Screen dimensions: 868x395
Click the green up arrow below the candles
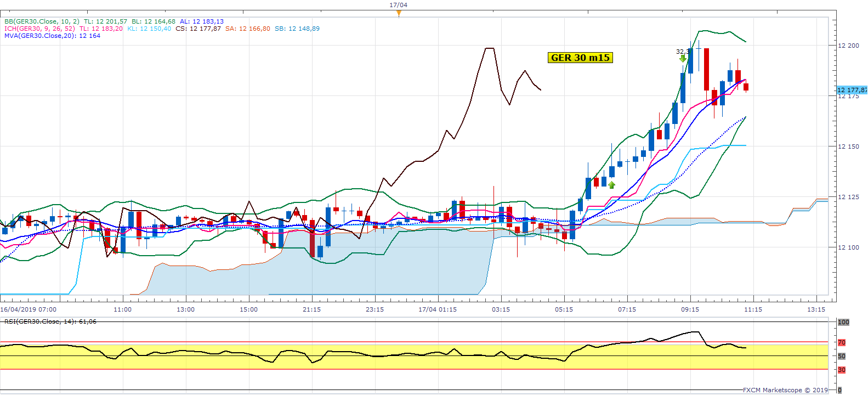coord(611,185)
